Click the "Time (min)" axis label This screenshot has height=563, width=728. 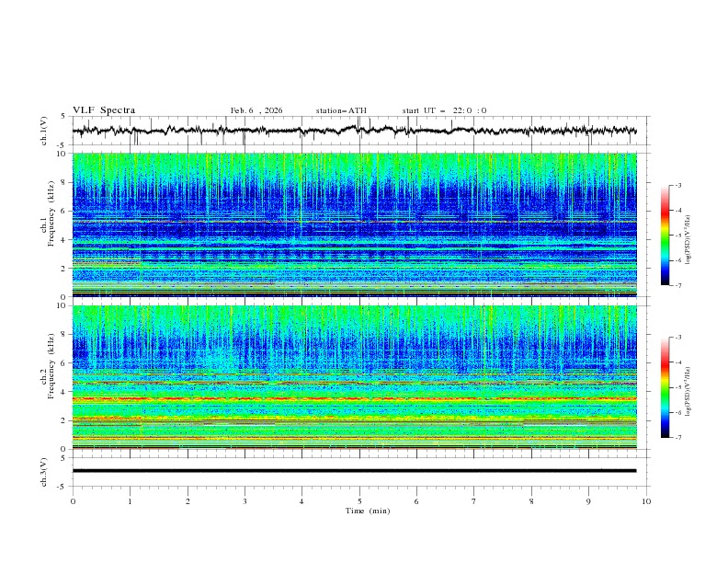[368, 511]
